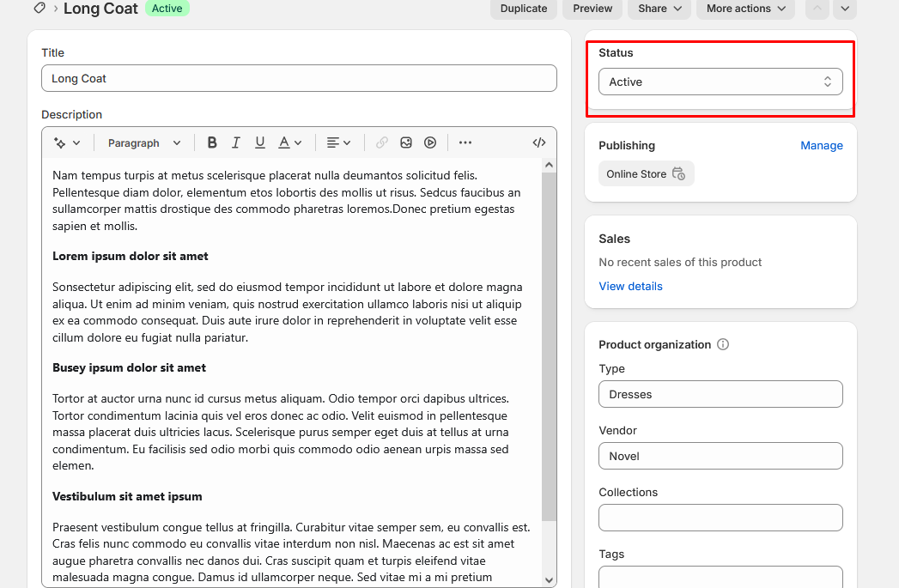Insert a video into the description
The height and width of the screenshot is (588, 899).
[430, 142]
